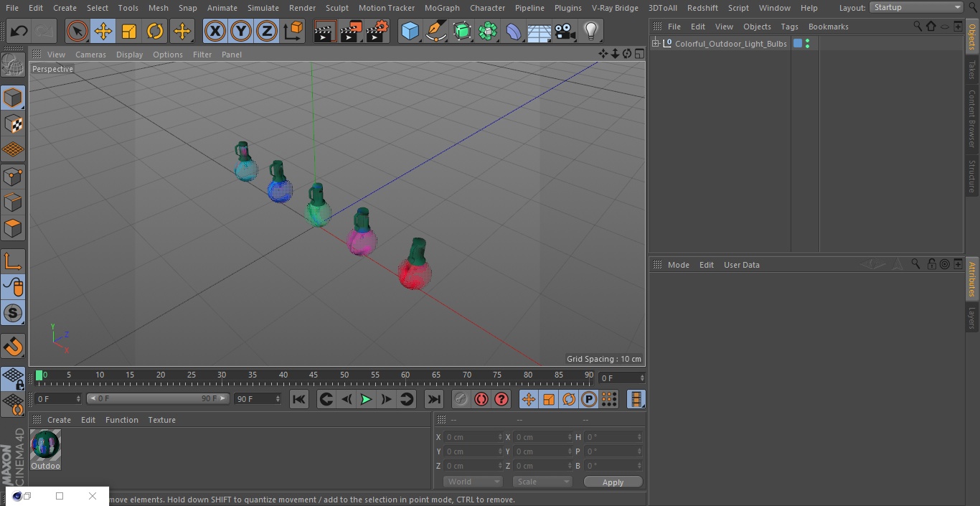Switch to the Takes side tab
Viewport: 980px width, 506px height.
[x=972, y=70]
